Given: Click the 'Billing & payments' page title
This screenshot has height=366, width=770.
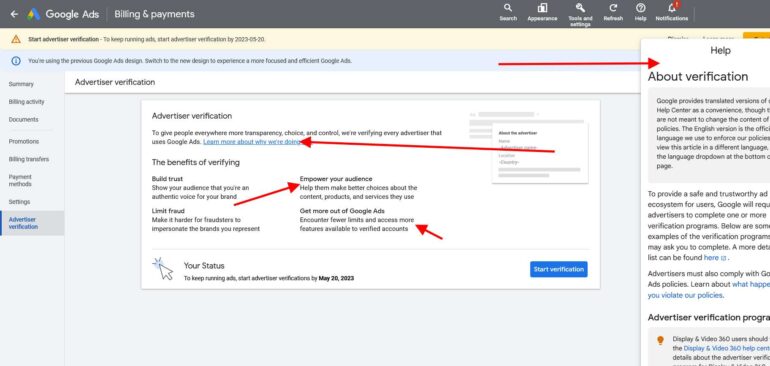Looking at the screenshot, I should click(x=154, y=14).
